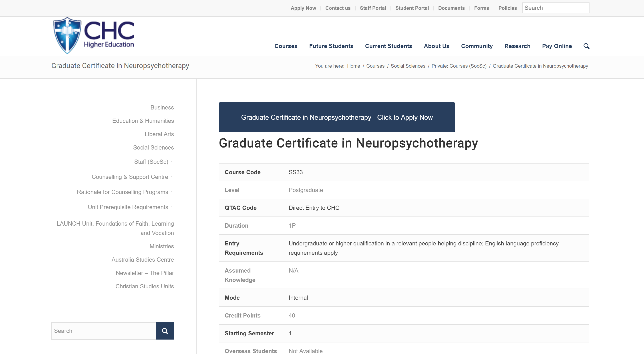Open Counselling & Support Centre sidebar link
The image size is (644, 354).
[130, 177]
